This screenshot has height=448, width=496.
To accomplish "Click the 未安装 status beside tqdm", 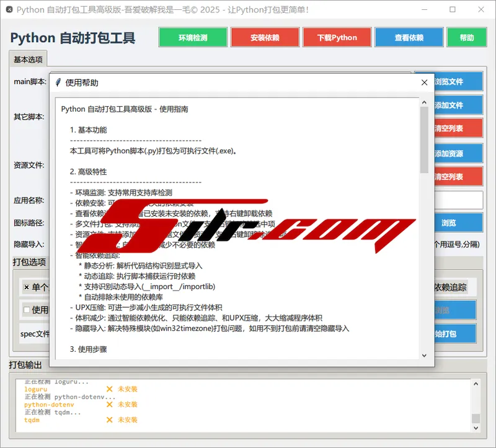I will (128, 420).
